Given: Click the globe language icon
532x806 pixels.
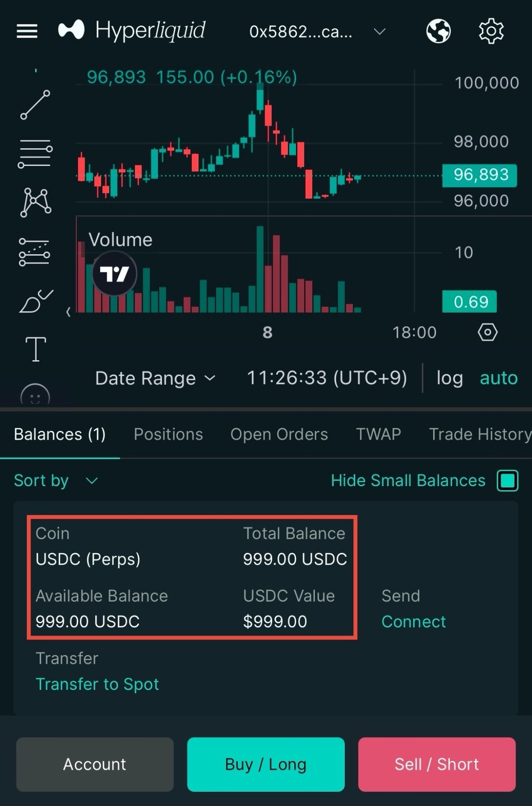Looking at the screenshot, I should coord(438,31).
